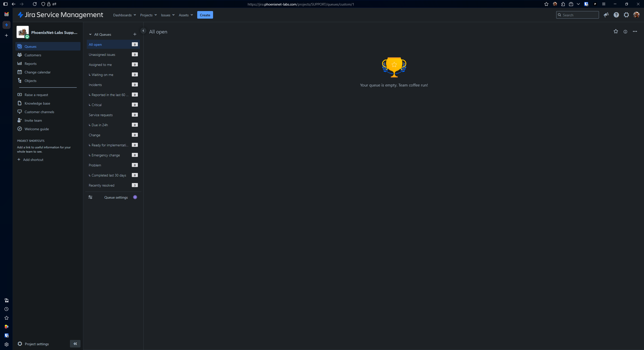Open Jira administration gear icon

626,15
